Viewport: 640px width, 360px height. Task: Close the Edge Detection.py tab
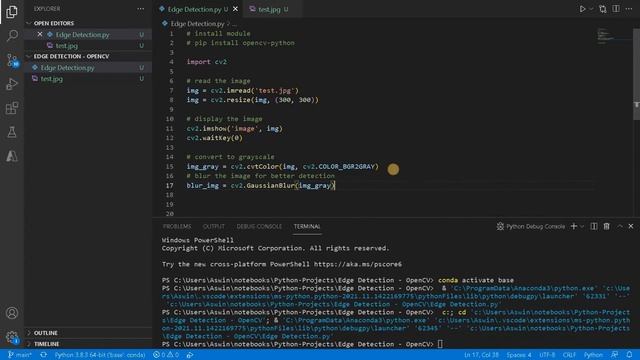click(236, 9)
